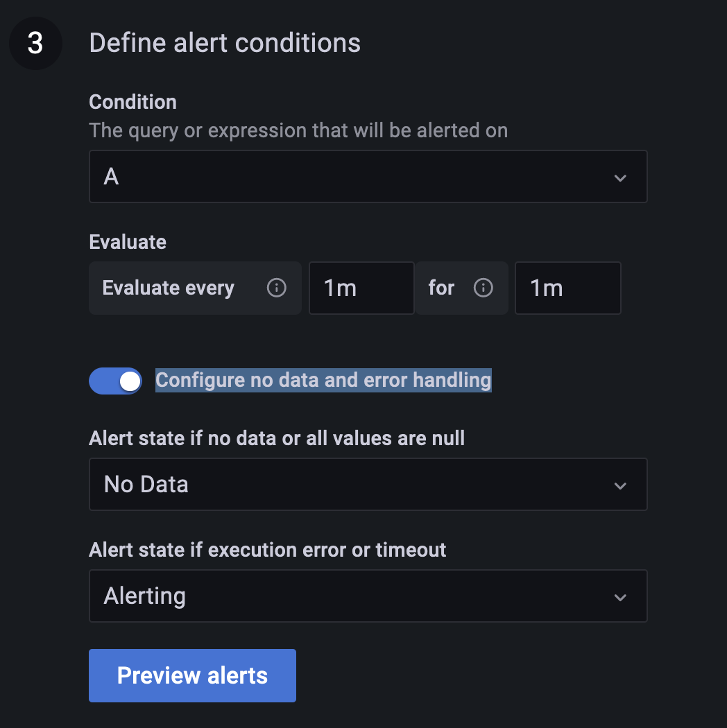Click the chevron on the No Data dropdown

(619, 484)
